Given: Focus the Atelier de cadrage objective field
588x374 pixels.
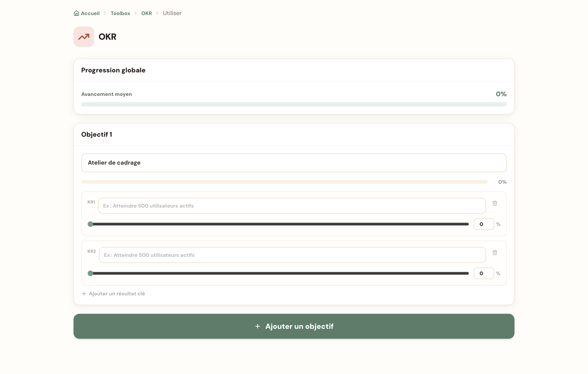Looking at the screenshot, I should click(294, 163).
